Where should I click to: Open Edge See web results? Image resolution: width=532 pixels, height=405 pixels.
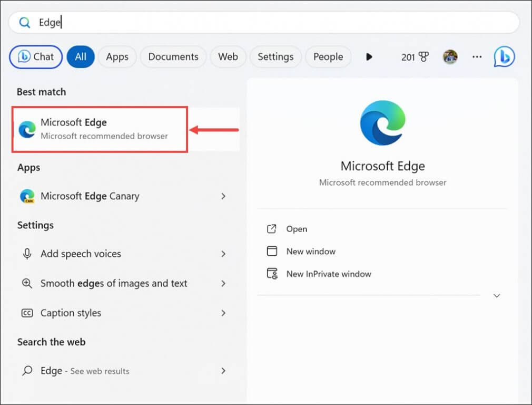tap(123, 371)
